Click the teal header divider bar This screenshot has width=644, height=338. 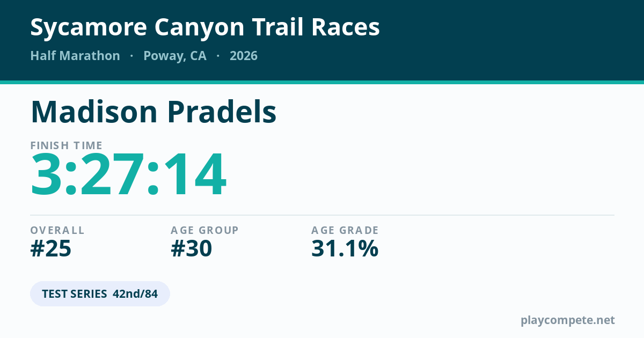tap(322, 83)
